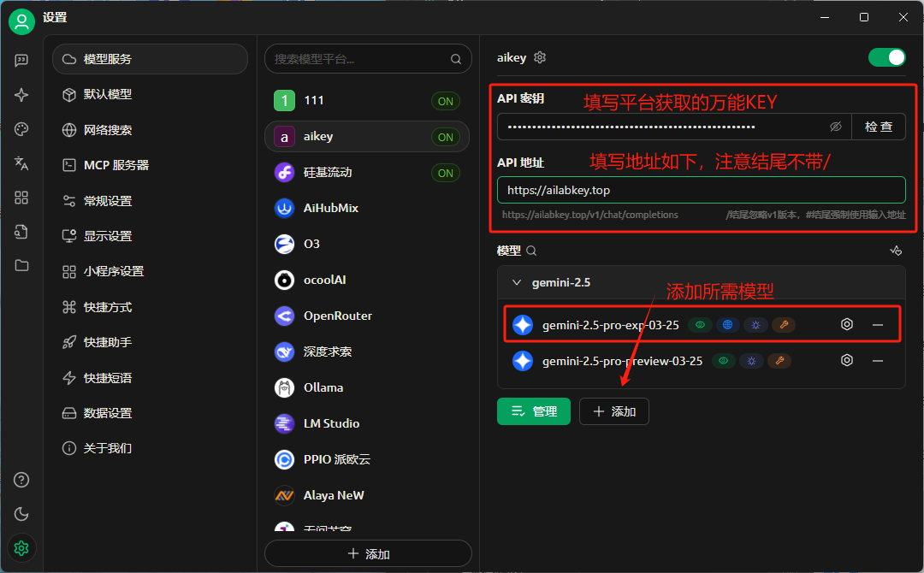Click the 检查 API key button

[878, 127]
